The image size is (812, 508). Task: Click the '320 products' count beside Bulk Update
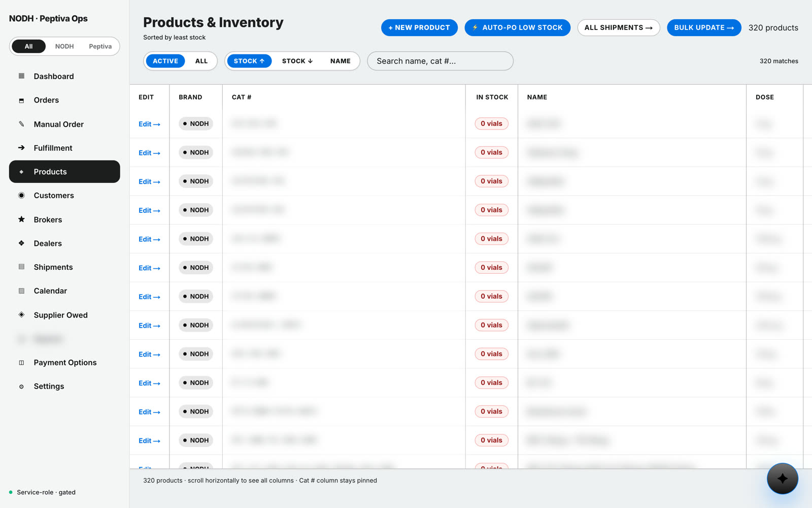pyautogui.click(x=773, y=28)
